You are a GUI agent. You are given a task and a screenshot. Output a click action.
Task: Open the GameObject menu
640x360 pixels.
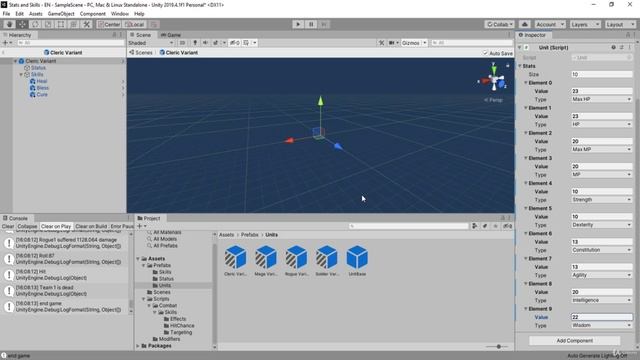click(61, 14)
